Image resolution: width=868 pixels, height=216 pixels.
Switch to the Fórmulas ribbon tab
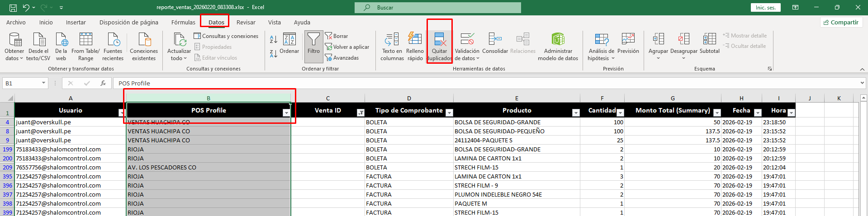183,22
